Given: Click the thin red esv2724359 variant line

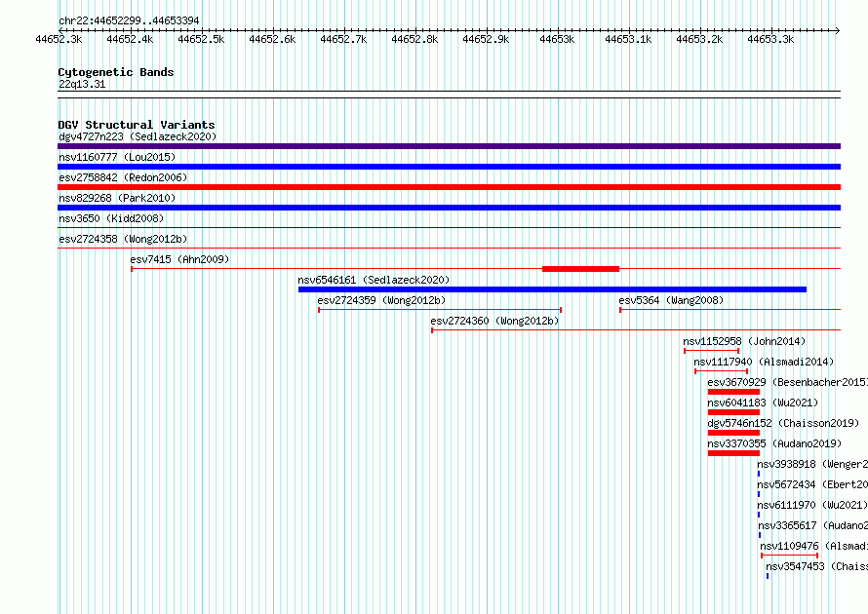Looking at the screenshot, I should 440,310.
